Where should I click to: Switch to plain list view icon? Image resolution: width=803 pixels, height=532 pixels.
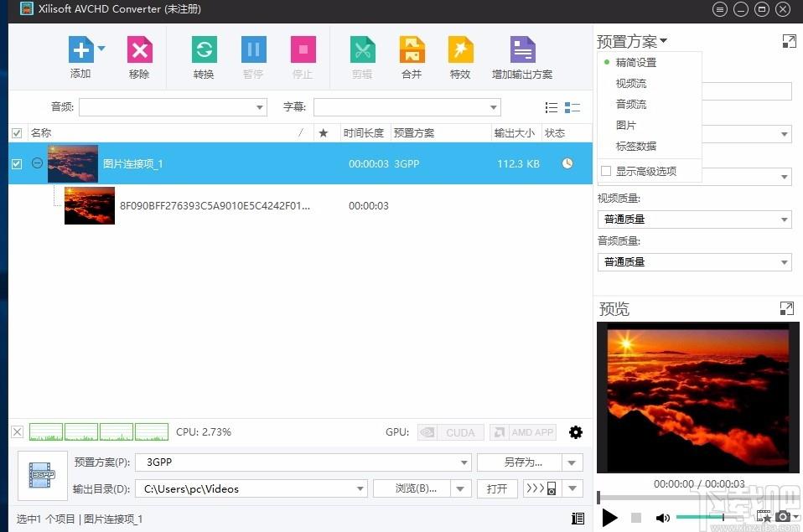(x=552, y=107)
